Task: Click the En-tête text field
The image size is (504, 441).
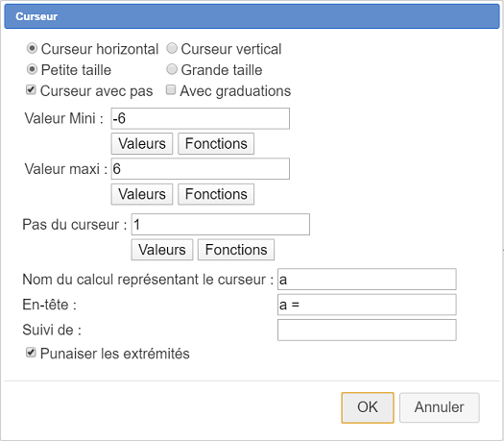Action: point(367,305)
